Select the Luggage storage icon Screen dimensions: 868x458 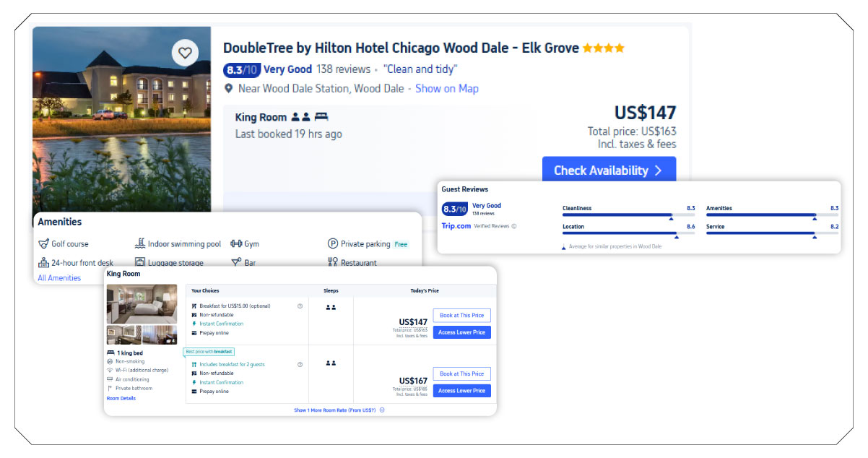(x=141, y=262)
